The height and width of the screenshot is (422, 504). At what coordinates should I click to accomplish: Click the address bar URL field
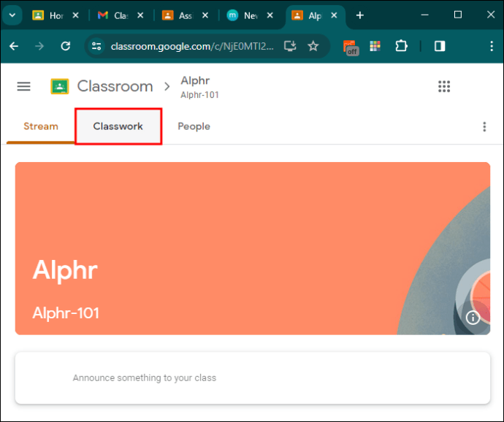pyautogui.click(x=192, y=46)
